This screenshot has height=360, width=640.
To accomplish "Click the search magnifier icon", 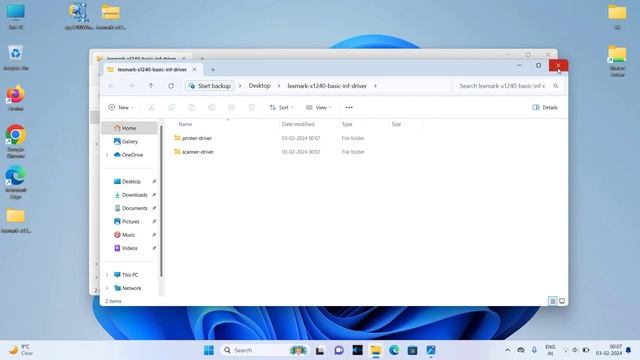I will (x=556, y=86).
